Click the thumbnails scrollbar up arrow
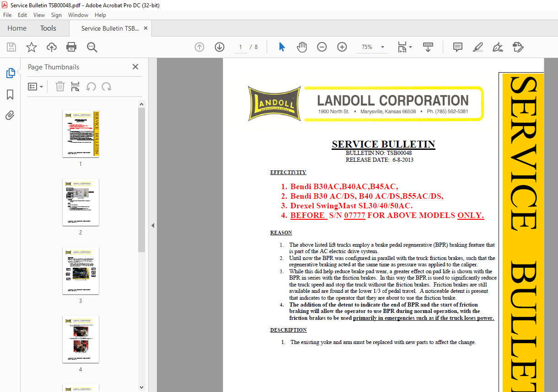558x392 pixels. tap(142, 105)
